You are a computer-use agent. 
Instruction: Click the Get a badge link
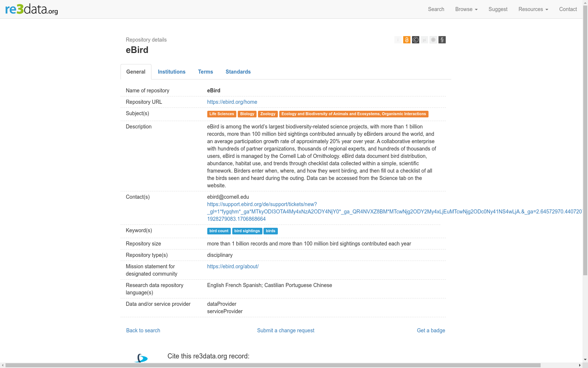(x=431, y=330)
